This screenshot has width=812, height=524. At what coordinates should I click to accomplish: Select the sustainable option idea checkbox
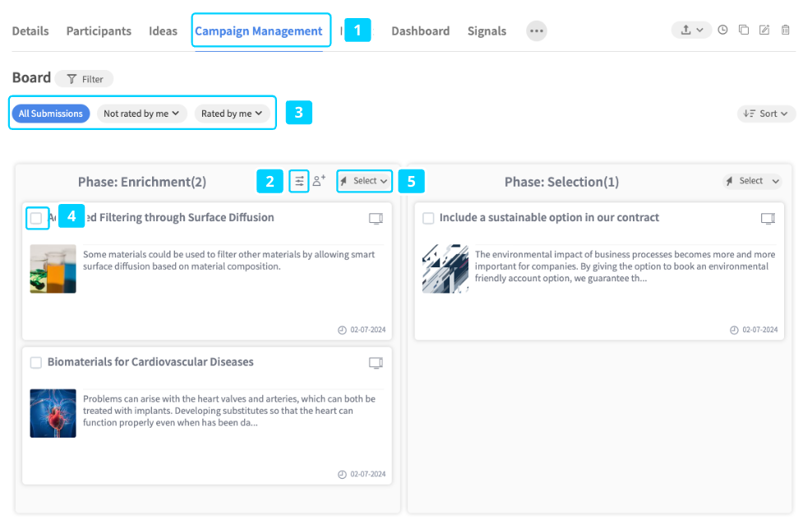(428, 219)
